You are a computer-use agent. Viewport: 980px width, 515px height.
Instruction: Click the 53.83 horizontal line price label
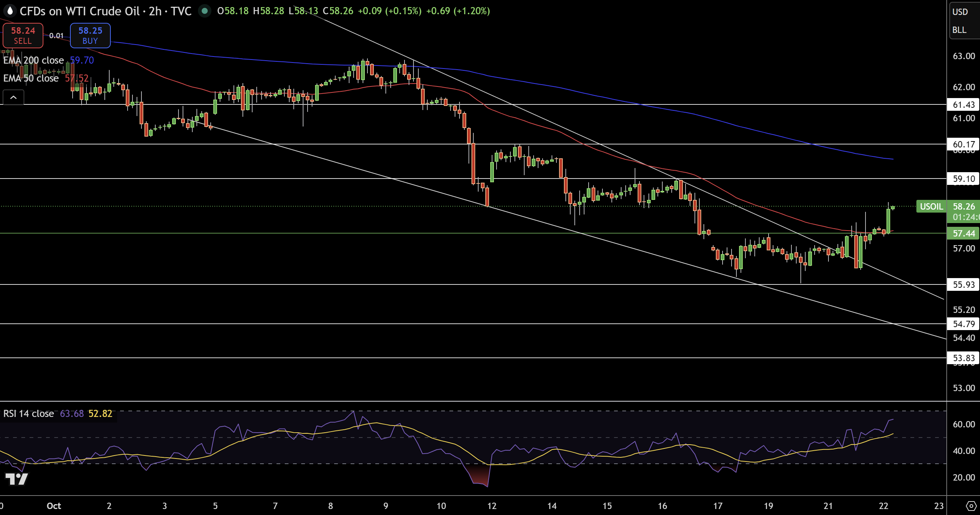963,358
